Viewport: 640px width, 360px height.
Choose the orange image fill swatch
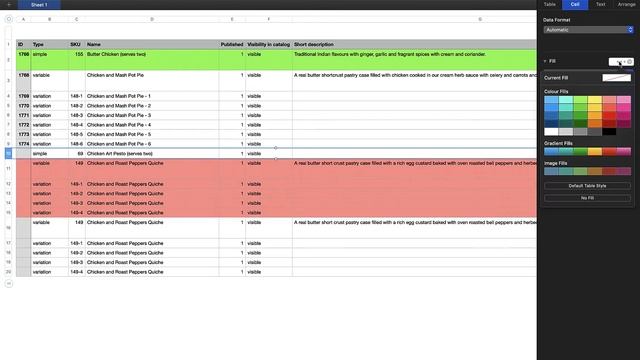click(x=595, y=171)
